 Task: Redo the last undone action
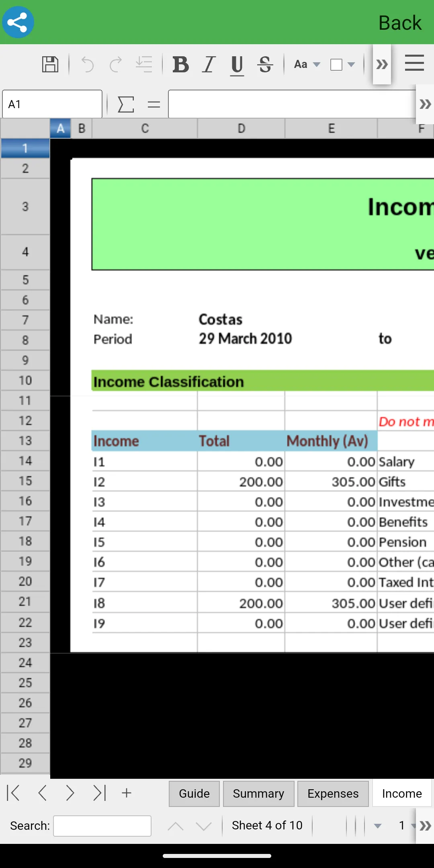pyautogui.click(x=116, y=64)
